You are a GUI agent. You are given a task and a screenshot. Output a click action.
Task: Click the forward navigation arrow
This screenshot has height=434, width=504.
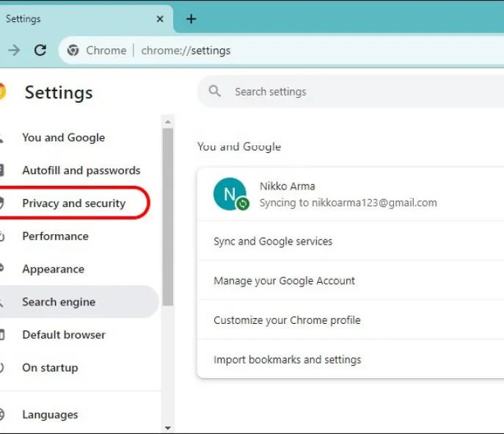(x=14, y=50)
